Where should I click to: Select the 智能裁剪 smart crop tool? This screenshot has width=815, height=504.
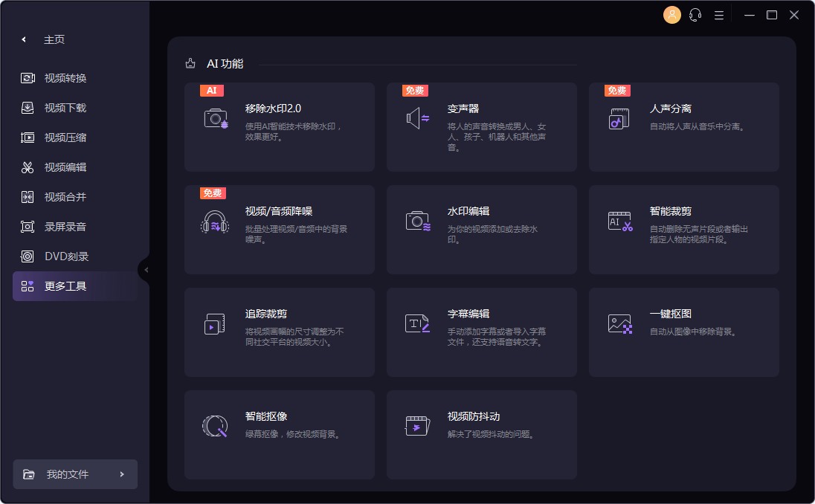(x=683, y=229)
